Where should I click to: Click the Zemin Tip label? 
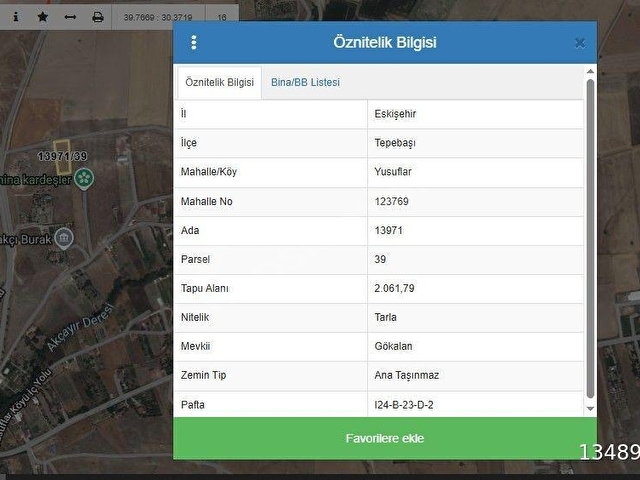click(203, 375)
